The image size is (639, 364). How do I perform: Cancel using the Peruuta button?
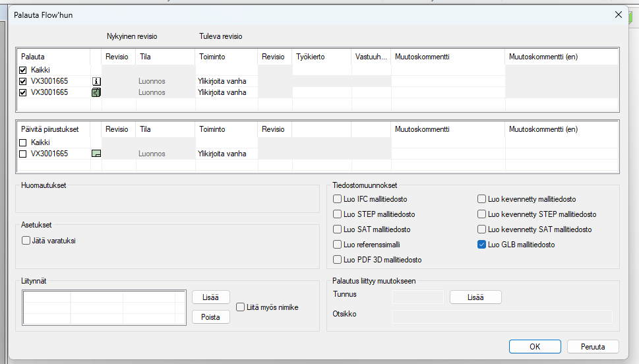593,346
